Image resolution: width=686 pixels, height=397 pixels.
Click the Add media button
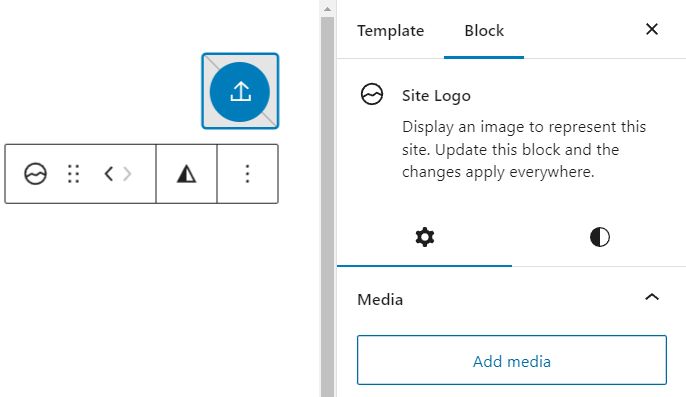[512, 360]
